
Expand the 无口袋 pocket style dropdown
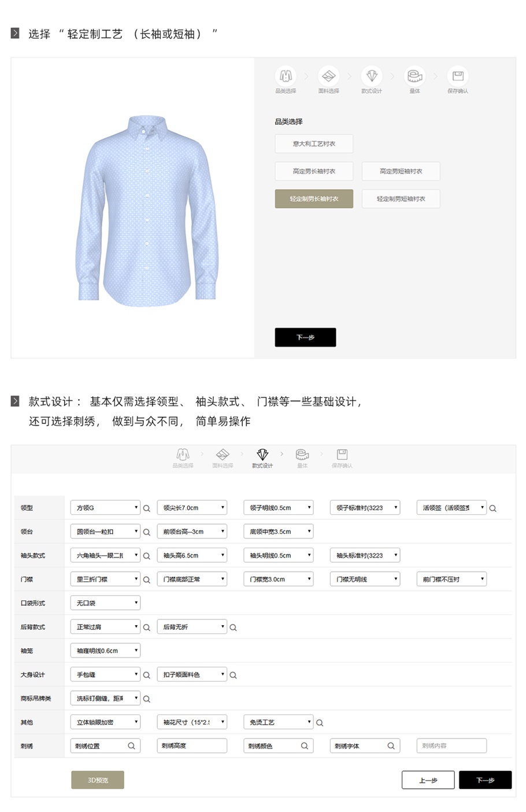click(x=105, y=603)
